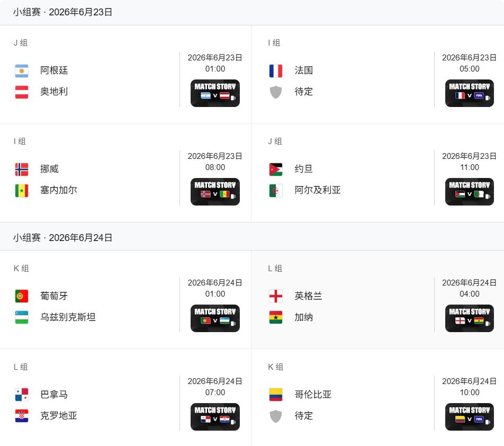Click the Austria flag icon
Screen dimensions: 504x446
(22, 92)
